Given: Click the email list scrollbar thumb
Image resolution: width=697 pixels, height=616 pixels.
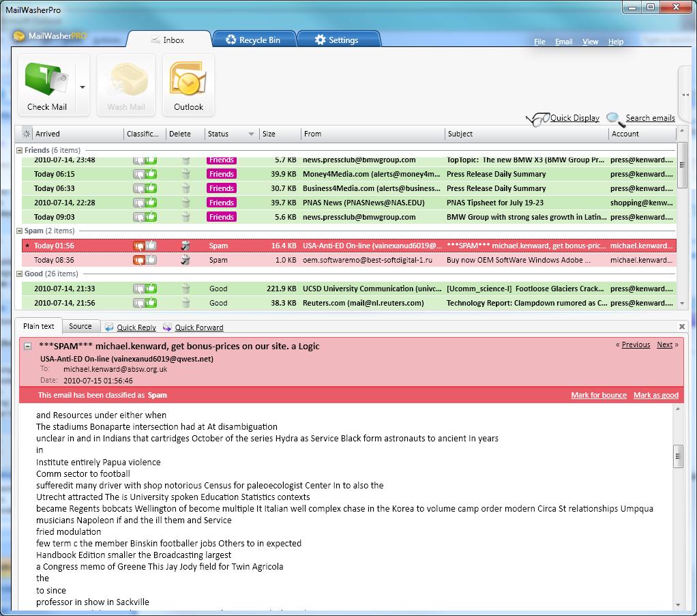Looking at the screenshot, I should pyautogui.click(x=682, y=164).
